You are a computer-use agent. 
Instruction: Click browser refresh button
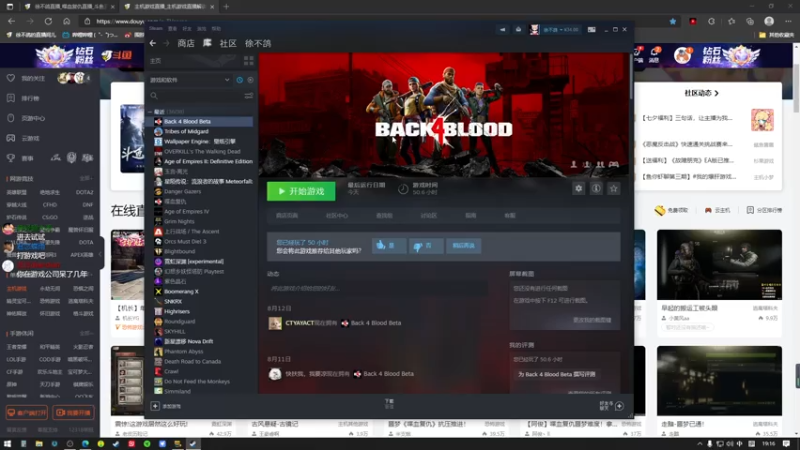pos(48,21)
